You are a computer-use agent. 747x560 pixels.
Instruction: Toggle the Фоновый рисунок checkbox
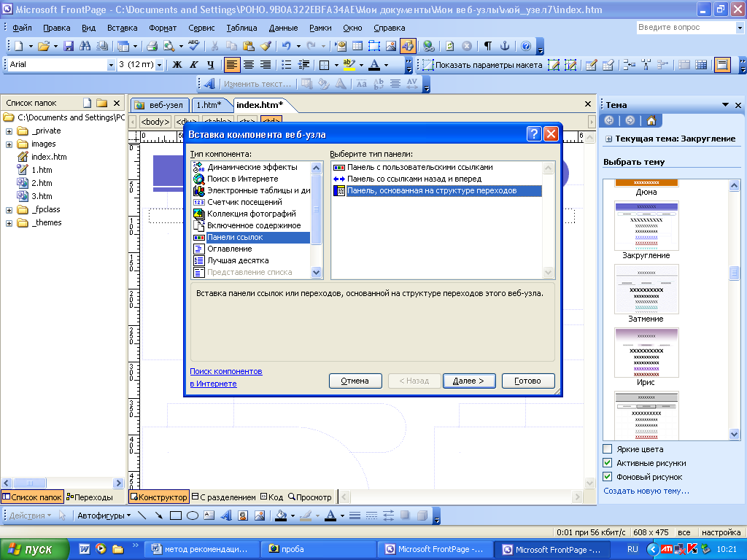pos(608,476)
